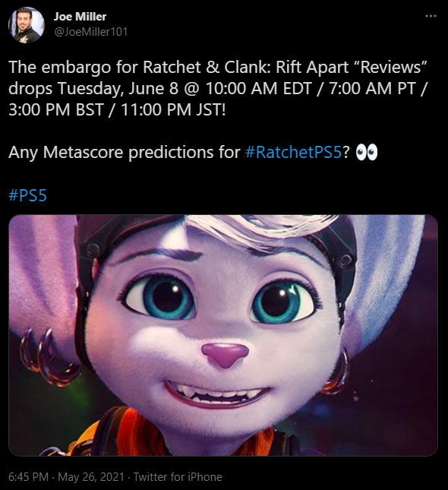The height and width of the screenshot is (490, 448).
Task: Click the tweet text about the embargo
Action: [x=218, y=88]
